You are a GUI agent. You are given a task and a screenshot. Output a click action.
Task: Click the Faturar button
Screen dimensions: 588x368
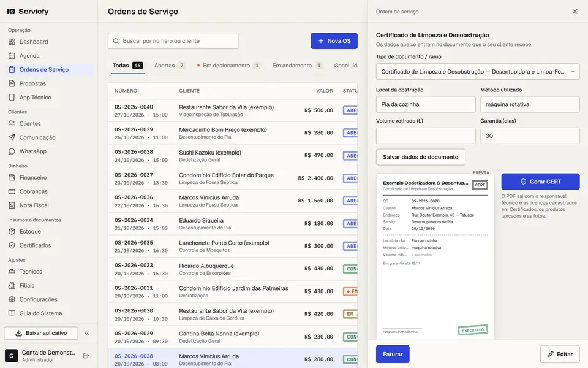click(393, 354)
